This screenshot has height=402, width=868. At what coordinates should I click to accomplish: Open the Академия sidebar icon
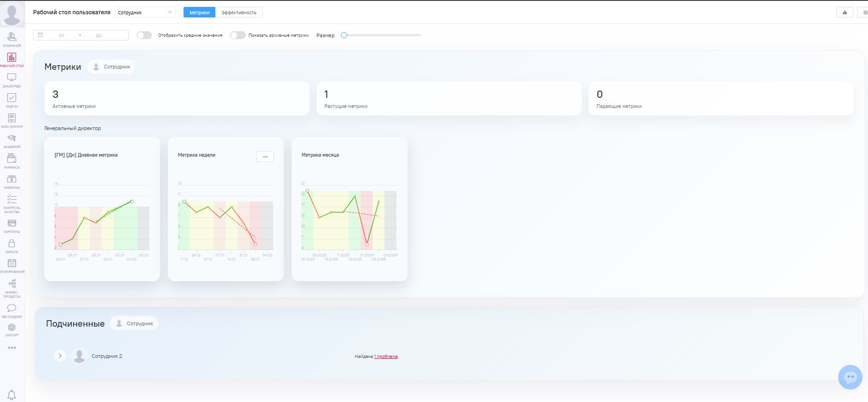click(11, 139)
